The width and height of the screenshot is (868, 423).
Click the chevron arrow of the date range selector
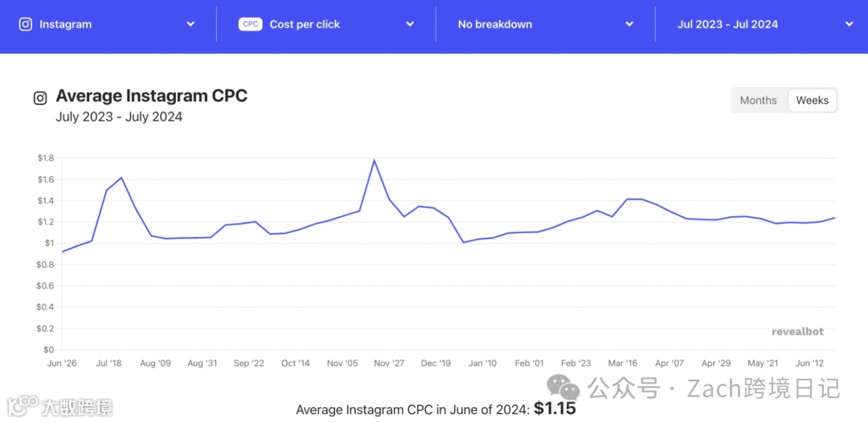coord(849,24)
